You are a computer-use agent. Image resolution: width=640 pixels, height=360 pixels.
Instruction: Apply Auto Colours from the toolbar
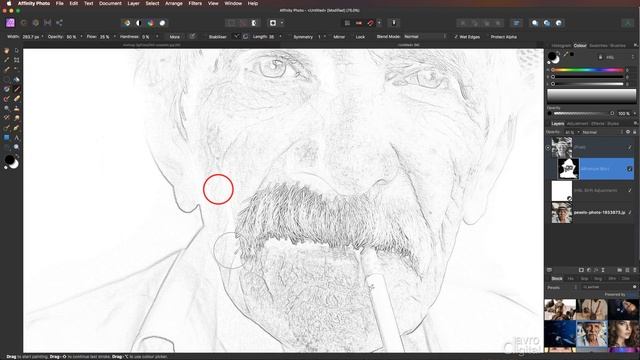pos(151,23)
